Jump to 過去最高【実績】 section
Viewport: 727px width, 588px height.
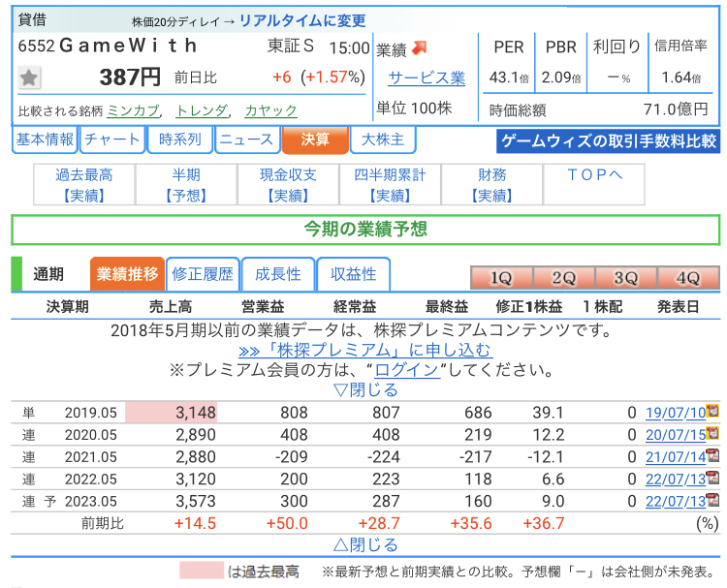84,184
